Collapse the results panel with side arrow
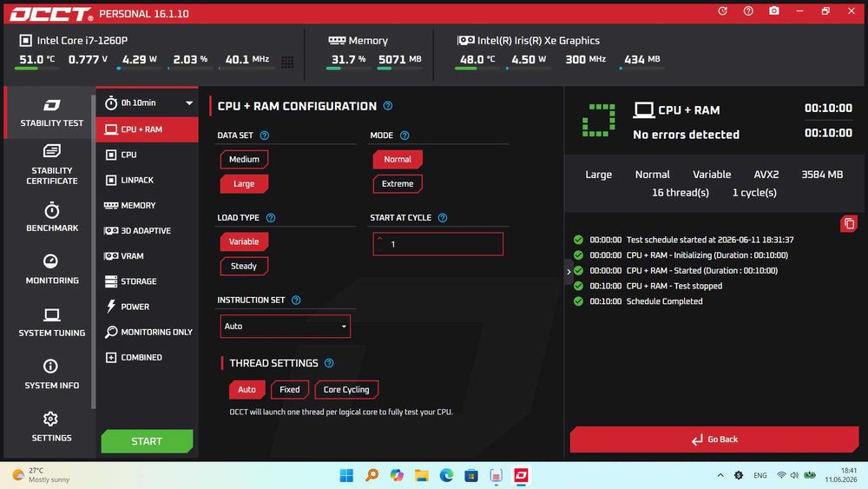The width and height of the screenshot is (868, 489). click(x=569, y=272)
